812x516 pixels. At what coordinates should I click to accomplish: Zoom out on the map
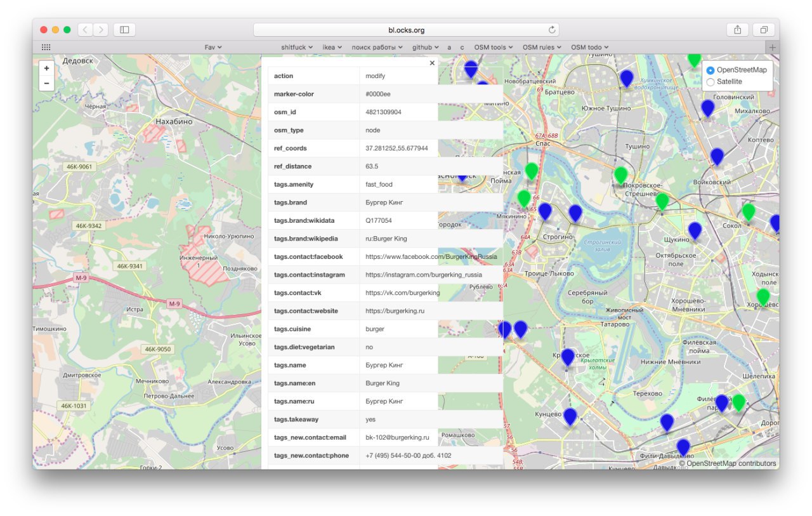46,83
